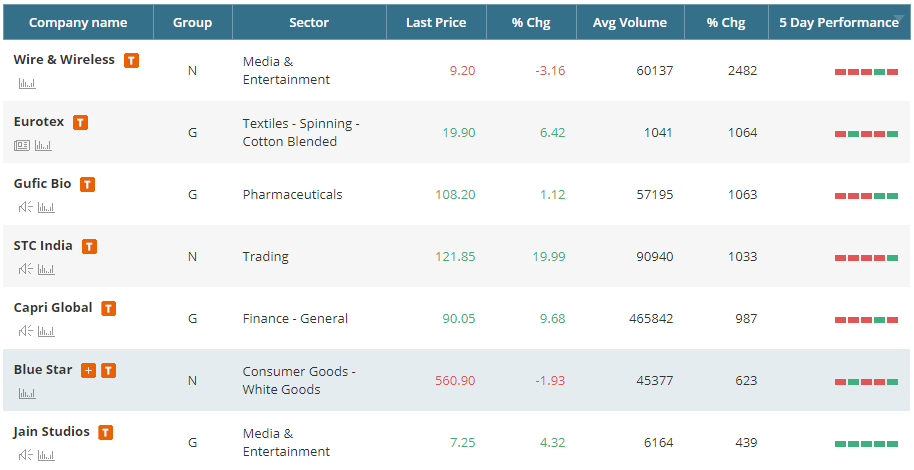
Task: Open Jain Studios company link
Action: (52, 432)
